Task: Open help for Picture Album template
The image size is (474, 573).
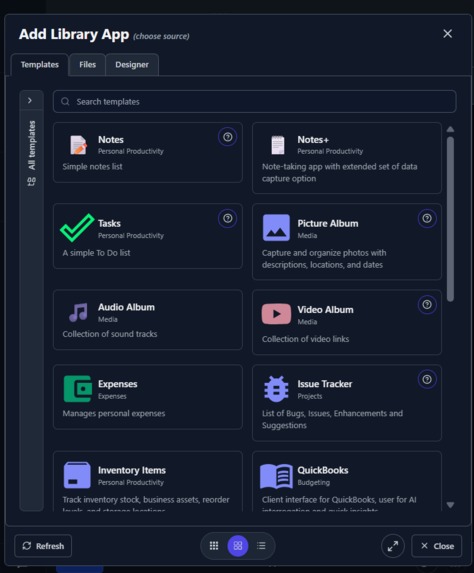Action: [427, 219]
